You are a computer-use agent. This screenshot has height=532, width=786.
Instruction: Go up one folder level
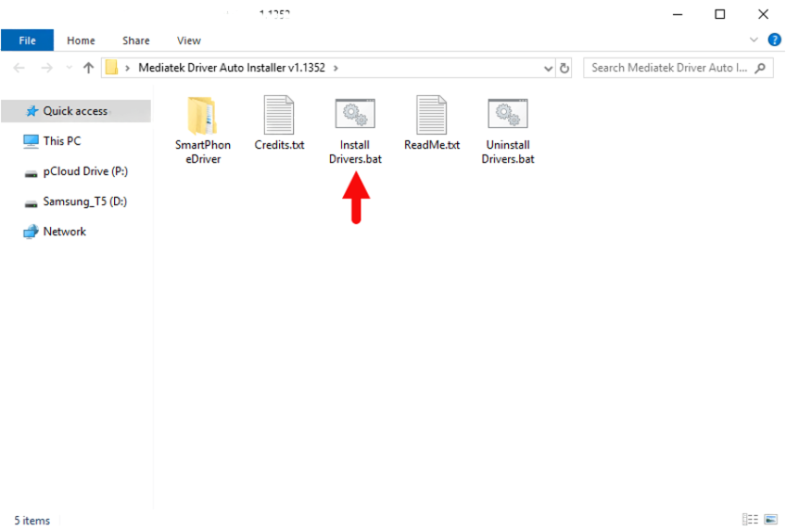(x=89, y=68)
